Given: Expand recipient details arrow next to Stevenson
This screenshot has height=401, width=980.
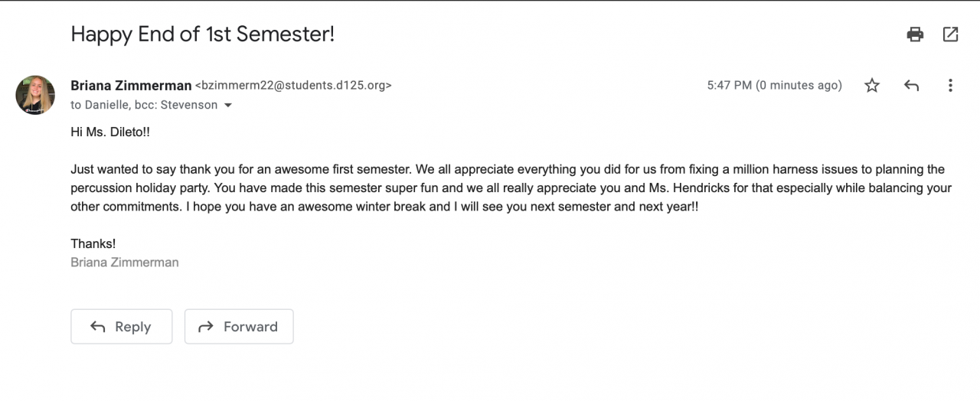Looking at the screenshot, I should (228, 106).
